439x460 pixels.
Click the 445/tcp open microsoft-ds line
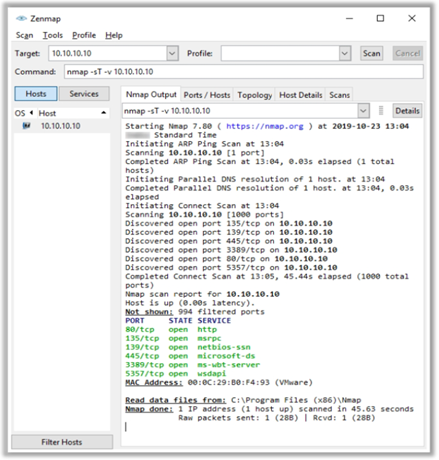click(x=190, y=356)
